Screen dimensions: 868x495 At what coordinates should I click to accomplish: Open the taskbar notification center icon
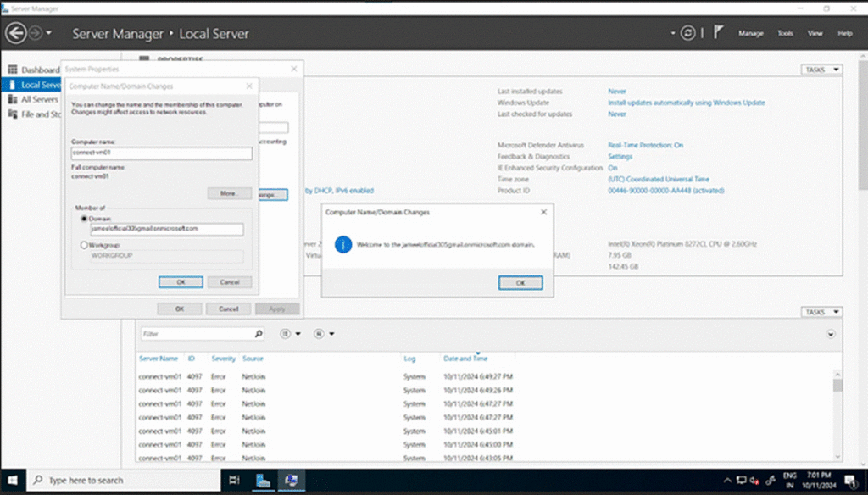click(x=852, y=480)
